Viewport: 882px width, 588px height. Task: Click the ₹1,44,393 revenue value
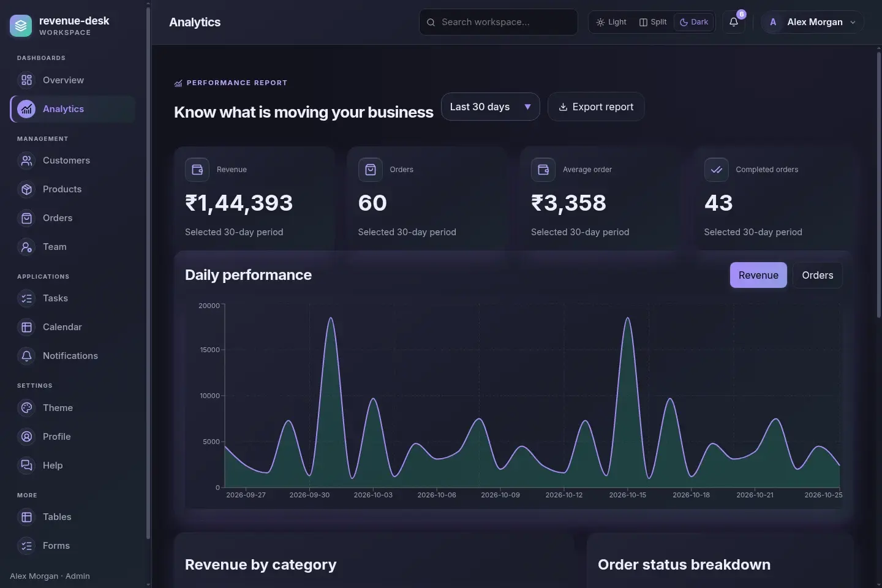point(239,203)
